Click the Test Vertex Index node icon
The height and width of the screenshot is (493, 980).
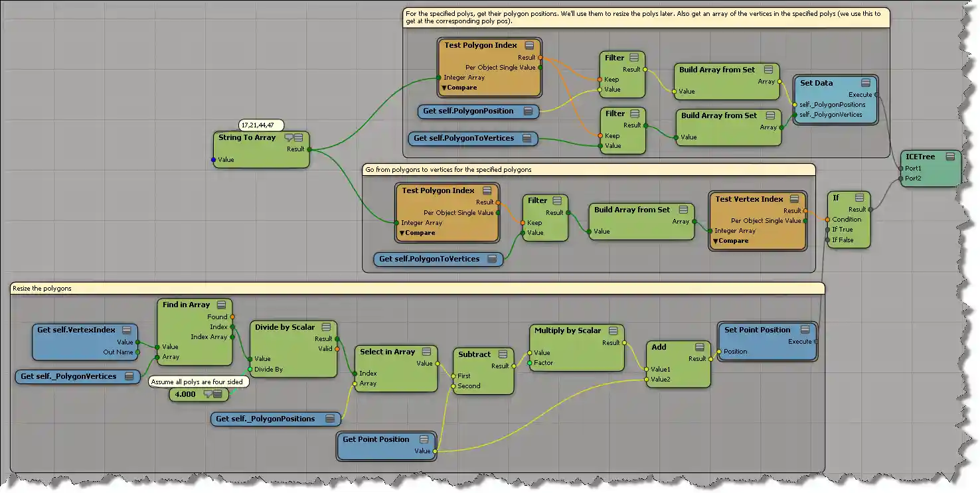coord(795,199)
